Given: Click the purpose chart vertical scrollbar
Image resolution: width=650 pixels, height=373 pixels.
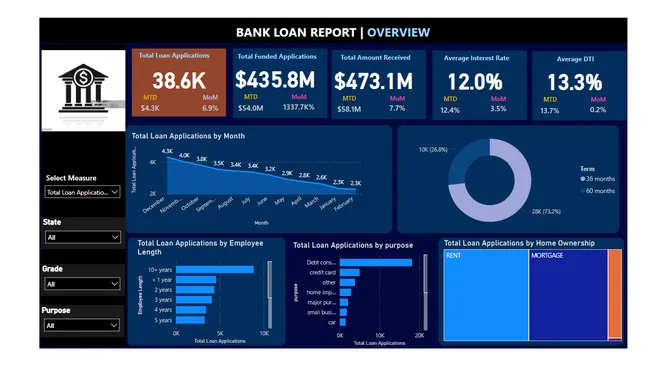Looking at the screenshot, I should tap(425, 292).
